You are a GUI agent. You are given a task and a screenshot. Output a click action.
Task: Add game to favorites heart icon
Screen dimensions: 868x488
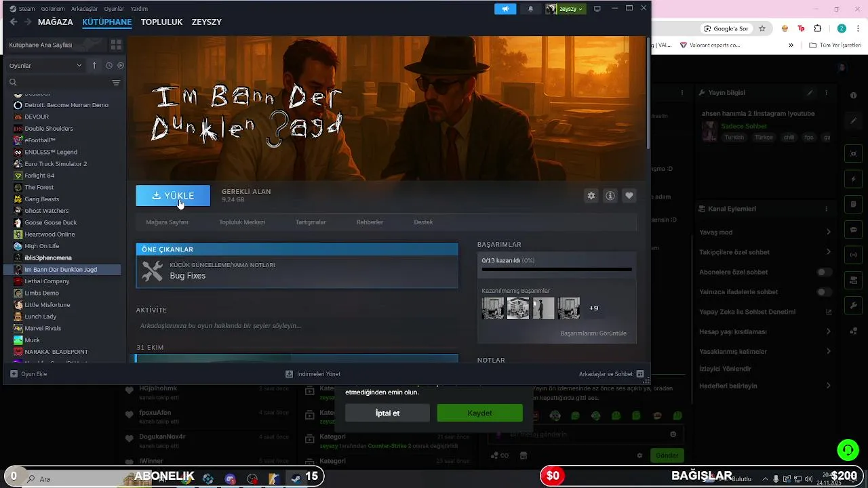tap(629, 195)
